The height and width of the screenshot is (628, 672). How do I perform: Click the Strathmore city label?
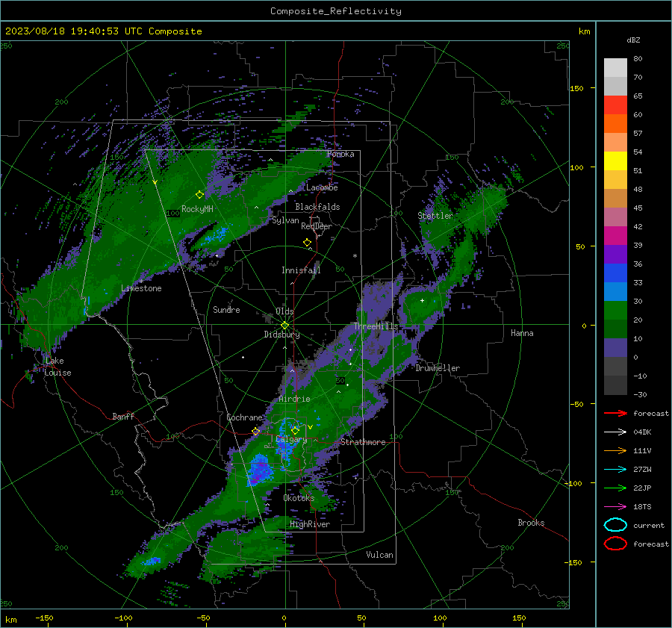point(363,442)
